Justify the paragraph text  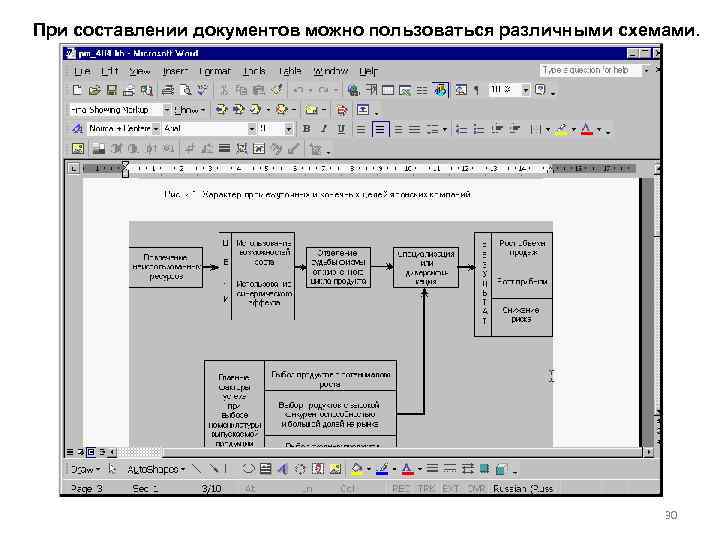click(x=415, y=129)
